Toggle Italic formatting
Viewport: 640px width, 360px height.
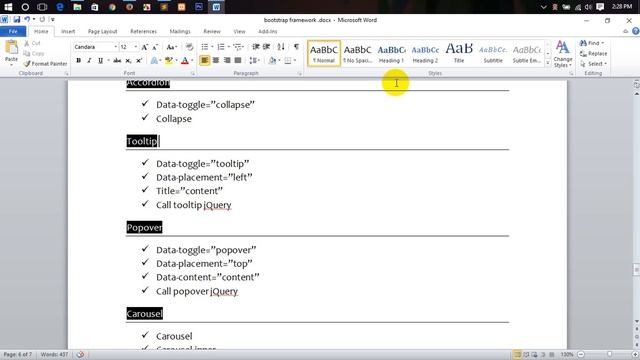89,61
